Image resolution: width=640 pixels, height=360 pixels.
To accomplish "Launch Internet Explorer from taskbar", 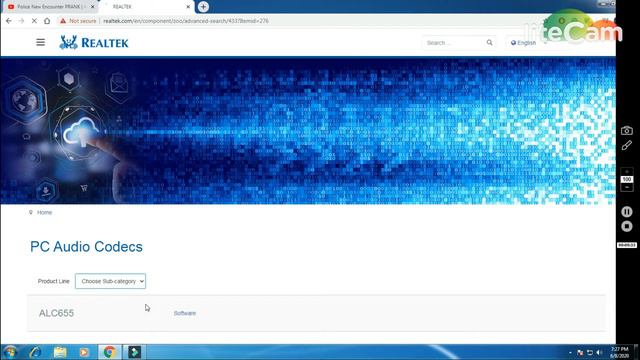I will [35, 352].
